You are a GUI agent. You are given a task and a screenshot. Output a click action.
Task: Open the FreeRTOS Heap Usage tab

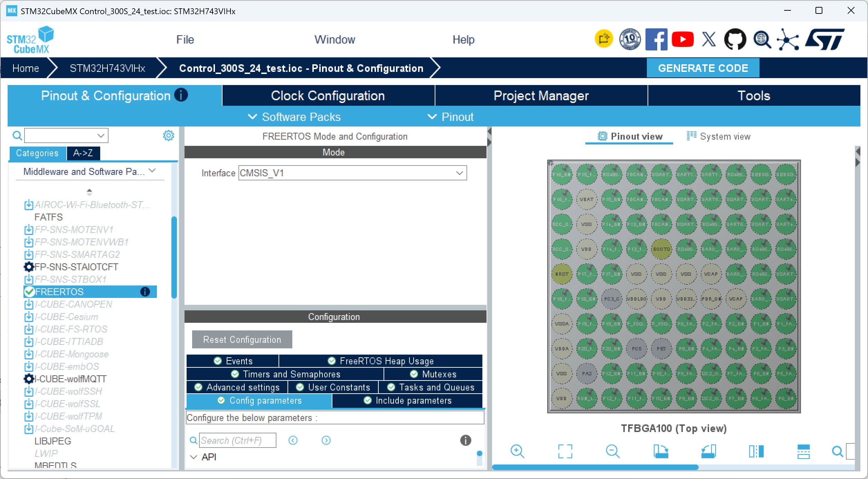(381, 361)
